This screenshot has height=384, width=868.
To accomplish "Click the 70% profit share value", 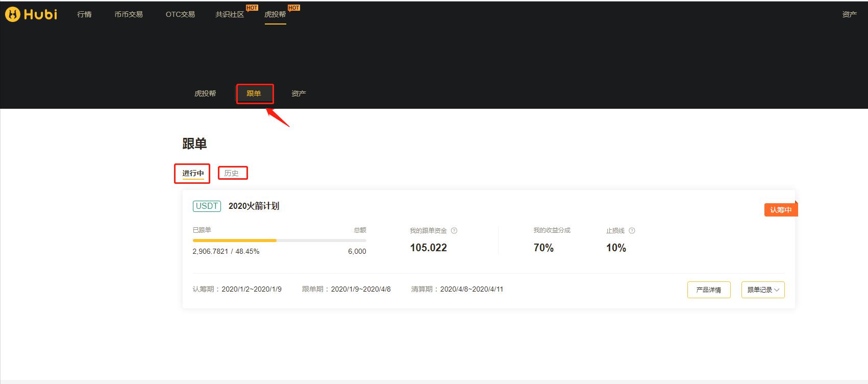I will coord(543,248).
